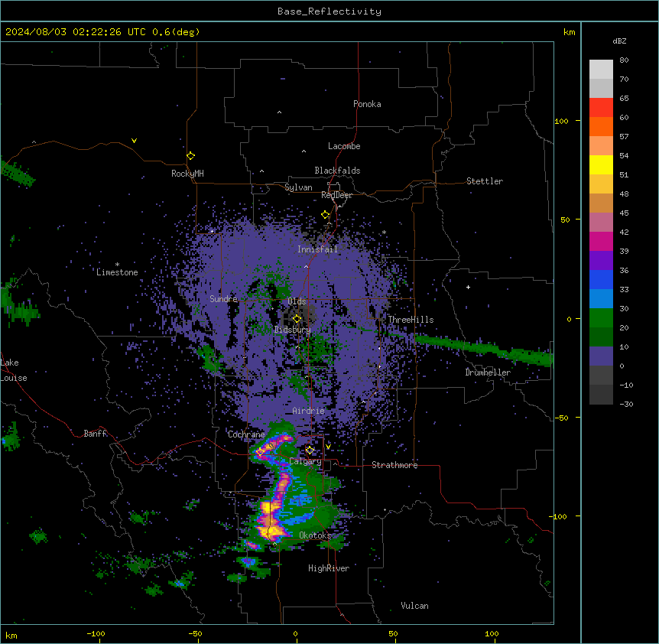Image resolution: width=659 pixels, height=644 pixels.
Task: Click the Banff label
Action: (x=95, y=434)
